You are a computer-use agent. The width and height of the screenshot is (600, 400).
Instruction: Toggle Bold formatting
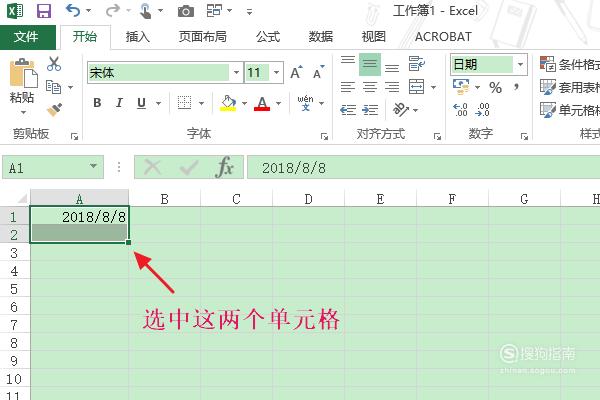tap(97, 103)
